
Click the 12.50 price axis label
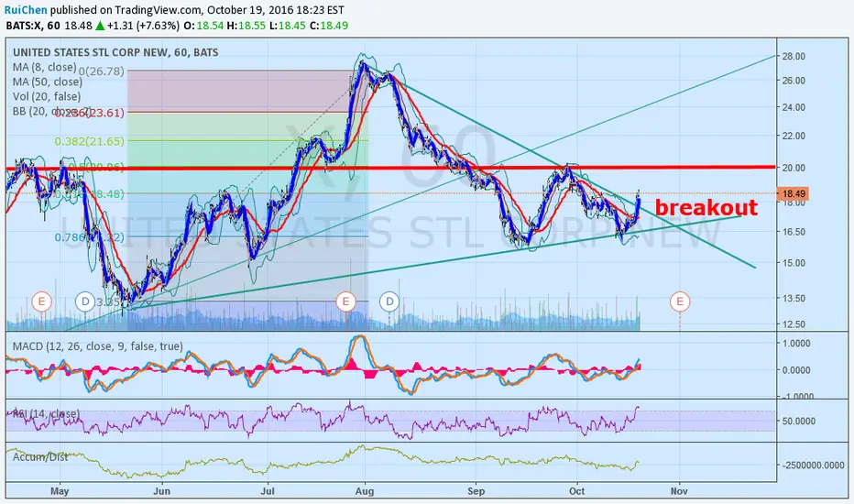(794, 324)
